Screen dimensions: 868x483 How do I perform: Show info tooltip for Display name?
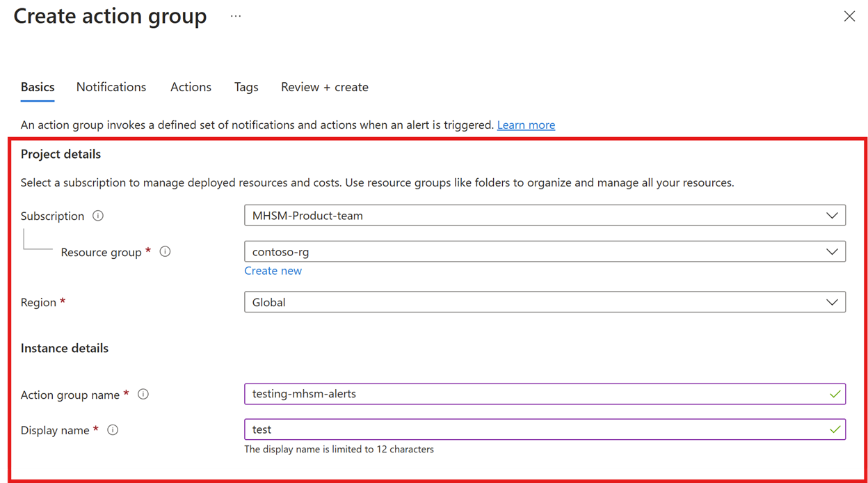[x=113, y=430]
